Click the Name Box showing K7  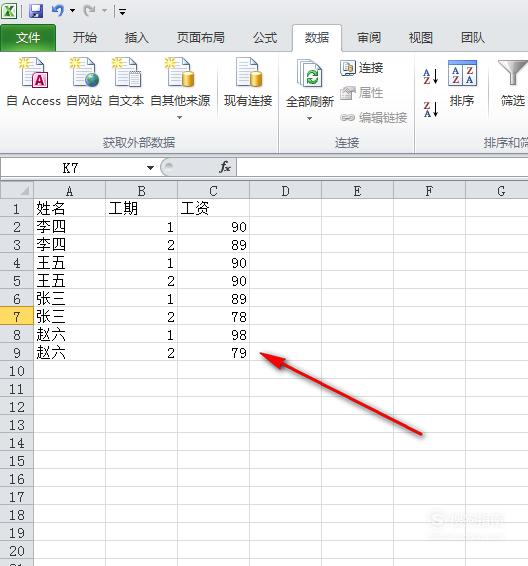71,168
